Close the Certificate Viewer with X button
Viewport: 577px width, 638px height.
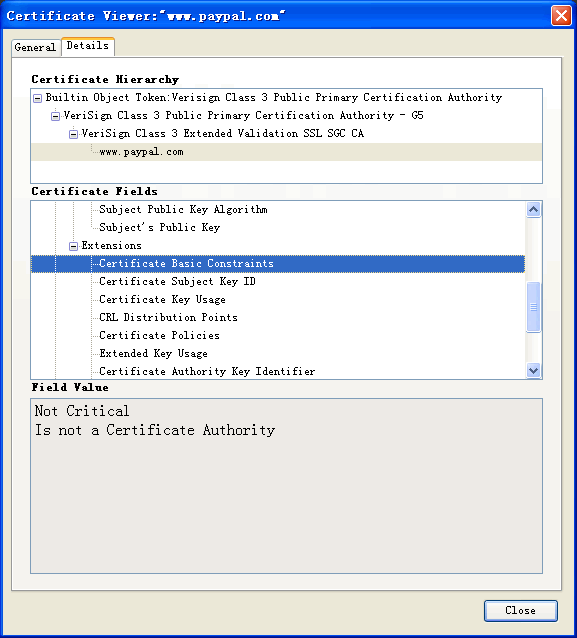click(x=561, y=16)
